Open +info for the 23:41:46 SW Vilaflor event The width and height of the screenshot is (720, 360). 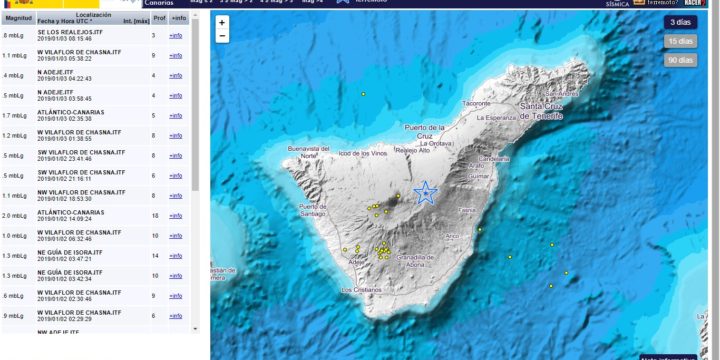[x=175, y=156]
